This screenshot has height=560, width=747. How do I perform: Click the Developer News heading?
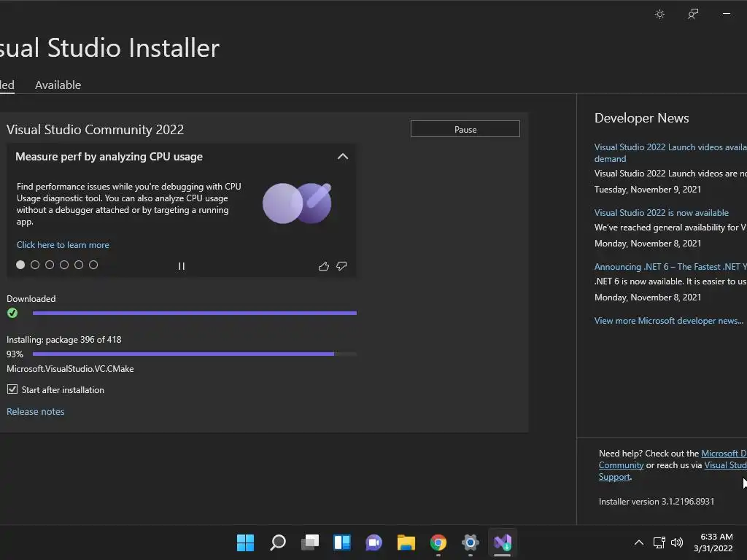click(x=642, y=118)
